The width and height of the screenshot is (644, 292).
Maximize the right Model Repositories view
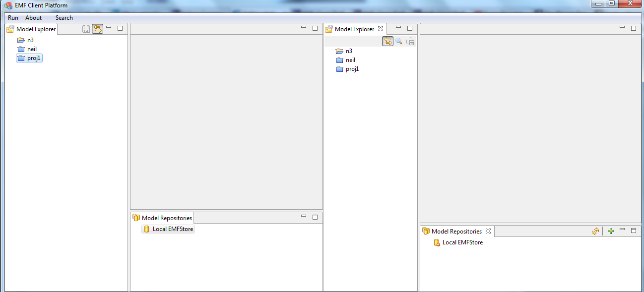tap(634, 231)
